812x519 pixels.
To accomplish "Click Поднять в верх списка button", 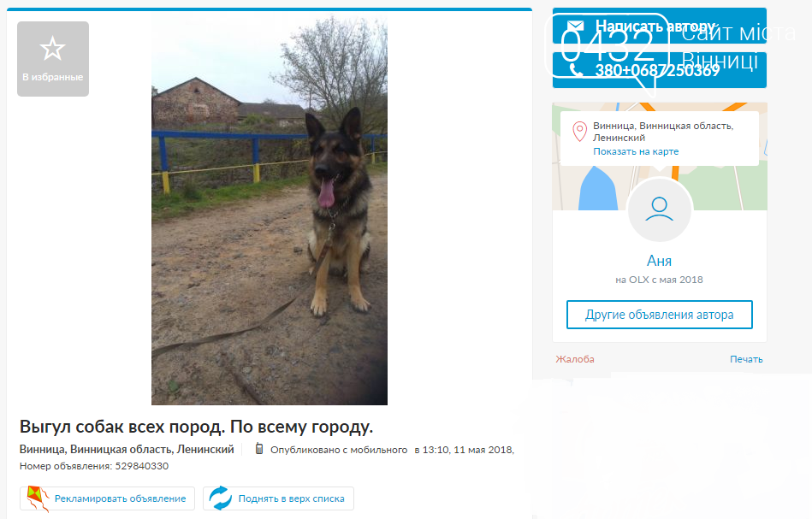I will coord(278,498).
